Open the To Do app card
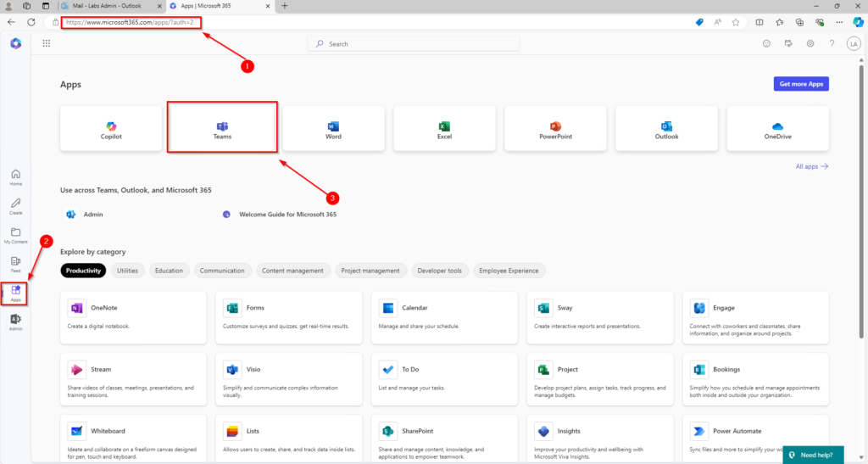 (x=444, y=379)
